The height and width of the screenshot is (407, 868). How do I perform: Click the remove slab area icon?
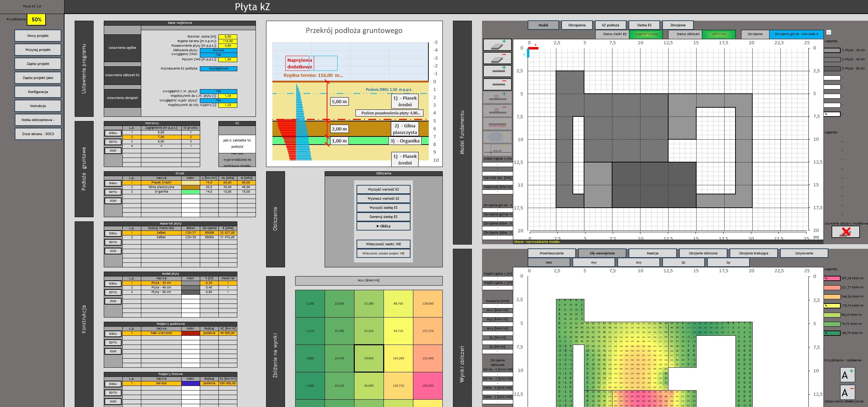pyautogui.click(x=497, y=58)
